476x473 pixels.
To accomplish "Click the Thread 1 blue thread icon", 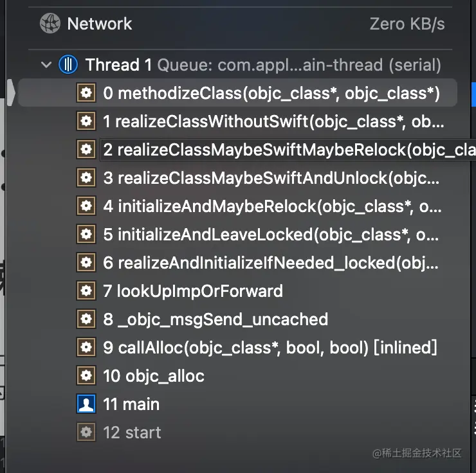I will click(x=68, y=64).
